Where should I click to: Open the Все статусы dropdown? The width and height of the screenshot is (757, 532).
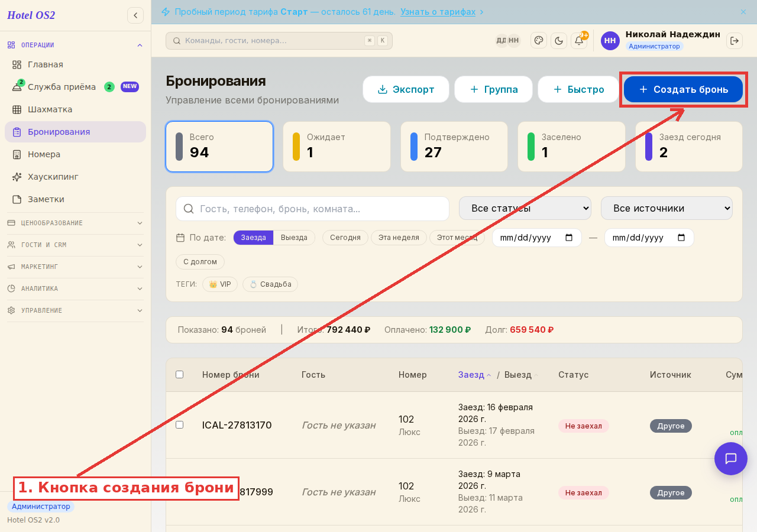pos(525,208)
